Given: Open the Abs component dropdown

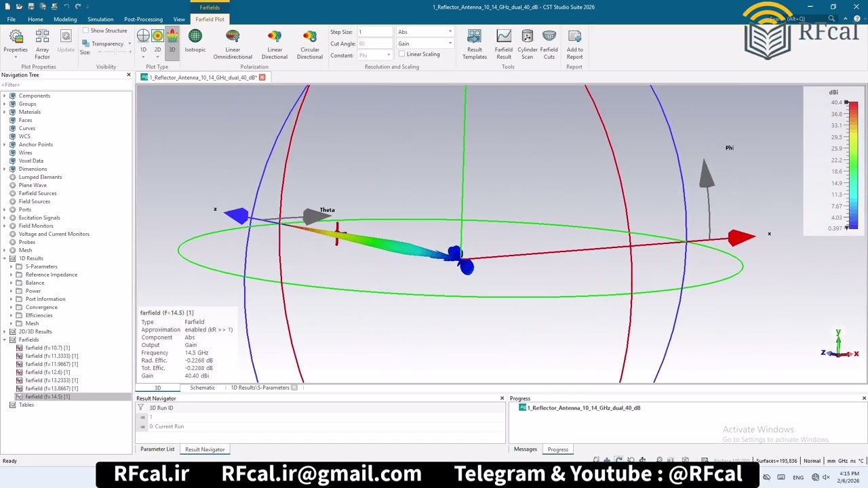Looking at the screenshot, I should click(x=425, y=32).
